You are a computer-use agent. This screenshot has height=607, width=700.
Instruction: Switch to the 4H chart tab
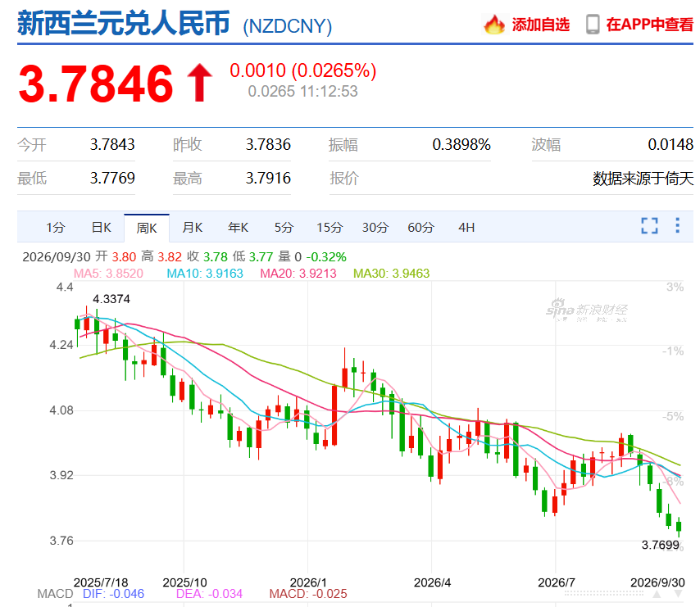[466, 228]
